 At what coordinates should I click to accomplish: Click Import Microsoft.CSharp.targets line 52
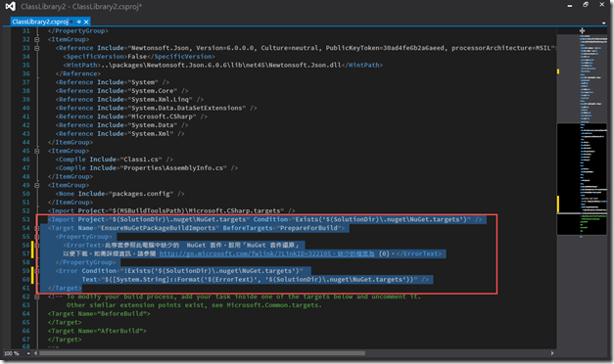pos(171,211)
